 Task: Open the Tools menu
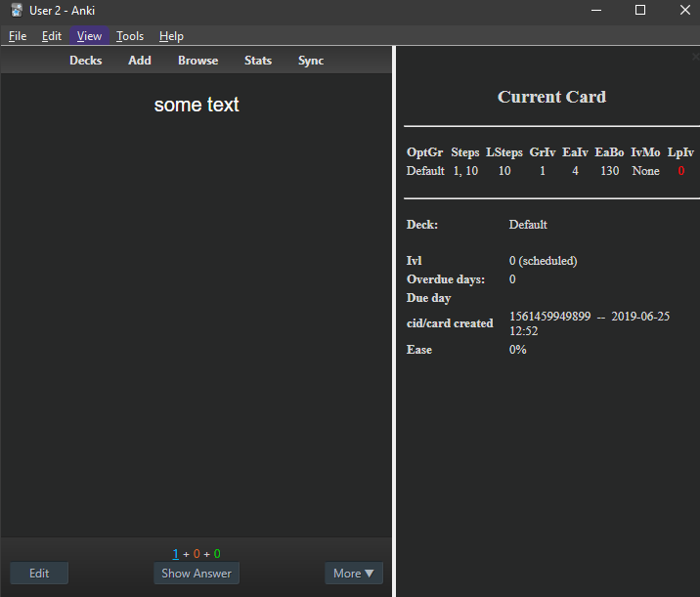129,36
